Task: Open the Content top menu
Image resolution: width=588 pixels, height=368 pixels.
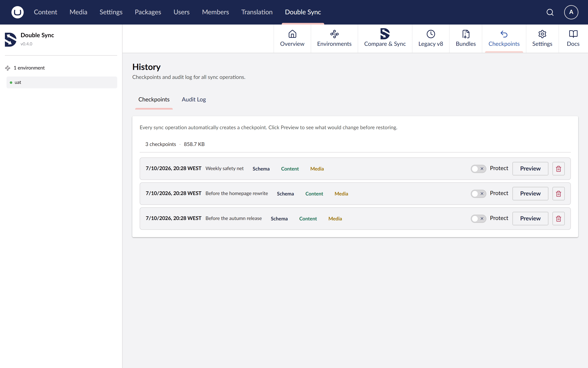Action: point(46,12)
